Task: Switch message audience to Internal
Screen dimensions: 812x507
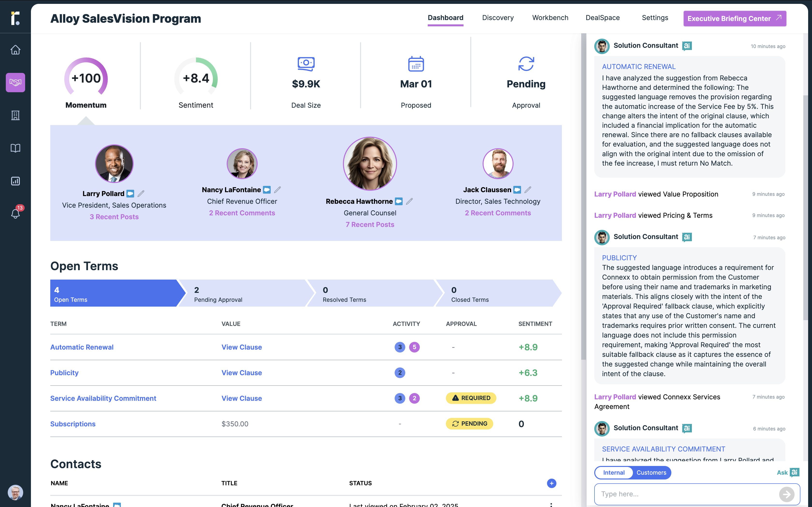Action: tap(614, 472)
